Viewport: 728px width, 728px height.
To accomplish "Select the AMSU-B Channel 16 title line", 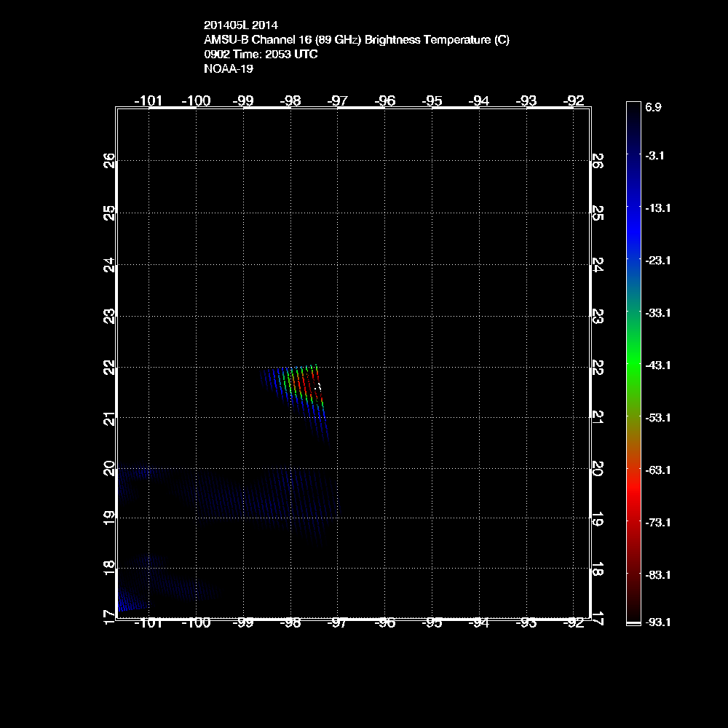I will (357, 40).
